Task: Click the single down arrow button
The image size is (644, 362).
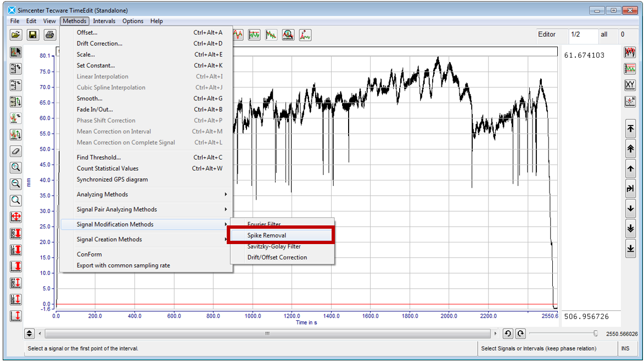Action: [630, 208]
